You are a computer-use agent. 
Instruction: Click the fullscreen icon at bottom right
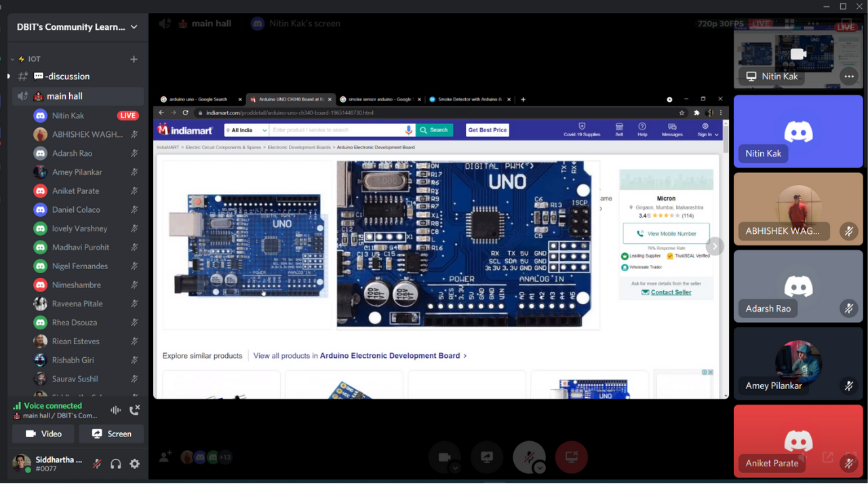pyautogui.click(x=850, y=457)
